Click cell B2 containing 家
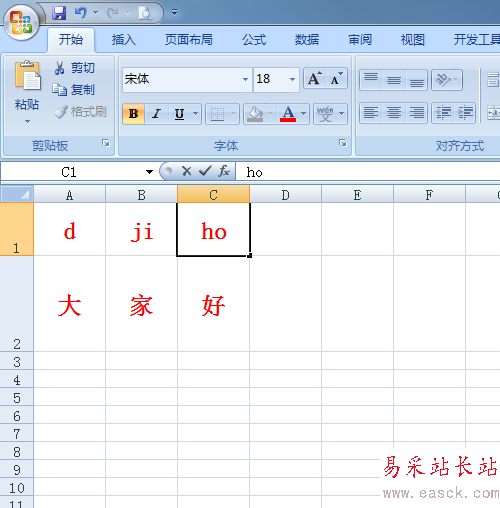The image size is (500, 508). pyautogui.click(x=141, y=304)
